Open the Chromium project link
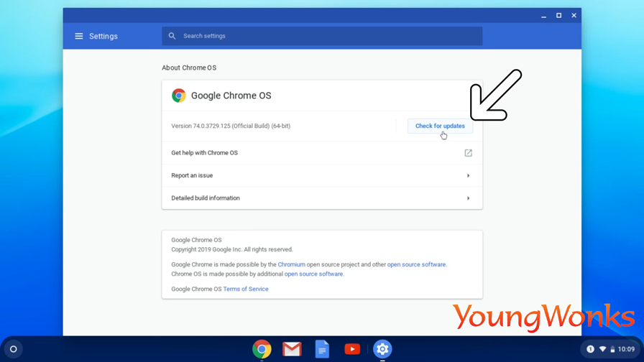The image size is (644, 362). pos(291,265)
